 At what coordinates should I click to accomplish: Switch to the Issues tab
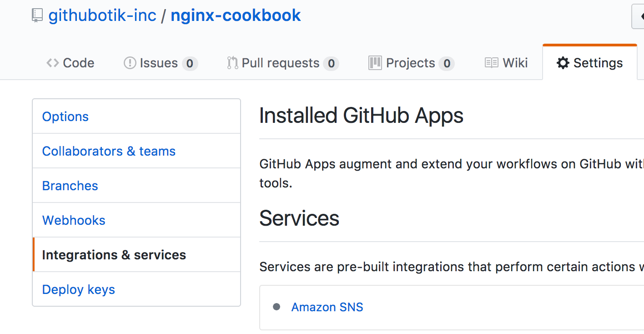coord(161,63)
